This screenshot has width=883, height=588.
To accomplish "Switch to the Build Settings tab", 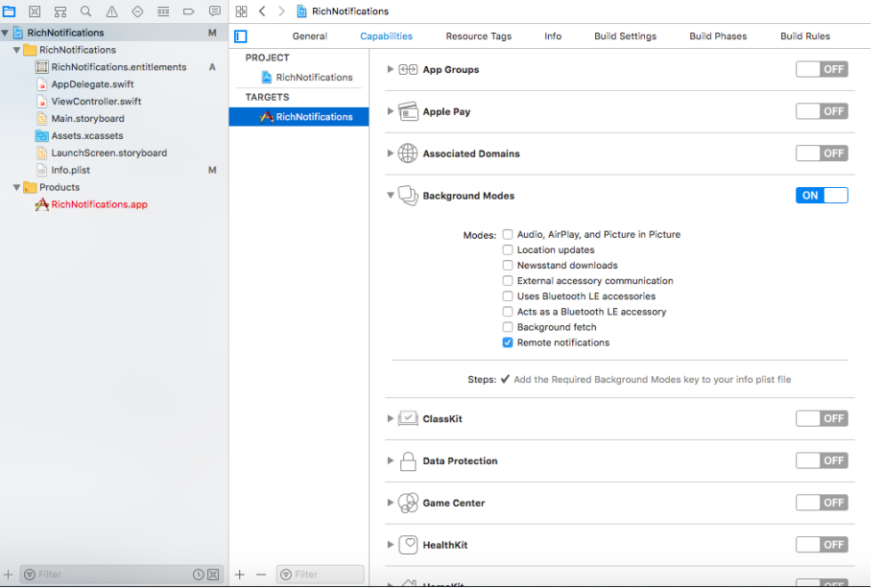I will (625, 36).
